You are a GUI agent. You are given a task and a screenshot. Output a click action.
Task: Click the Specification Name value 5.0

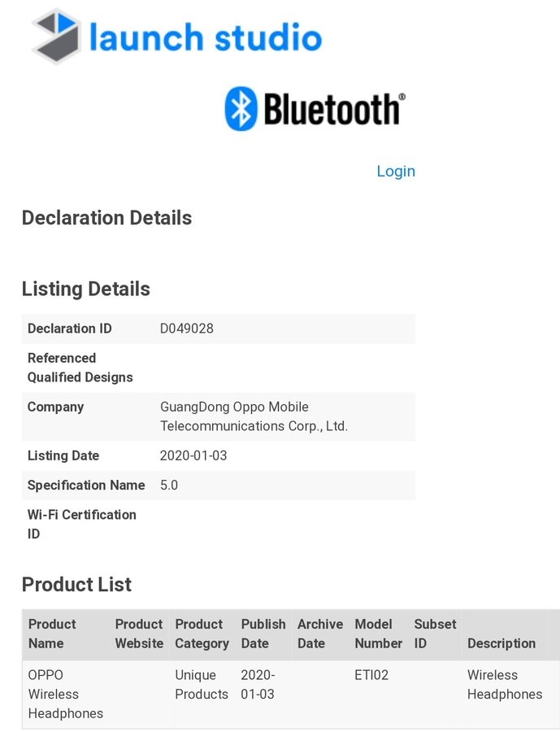pyautogui.click(x=169, y=485)
